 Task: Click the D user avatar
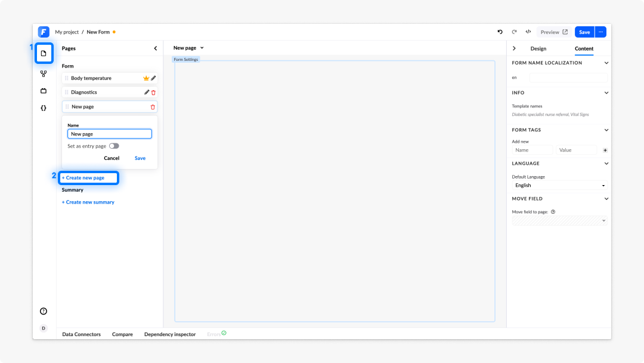44,328
